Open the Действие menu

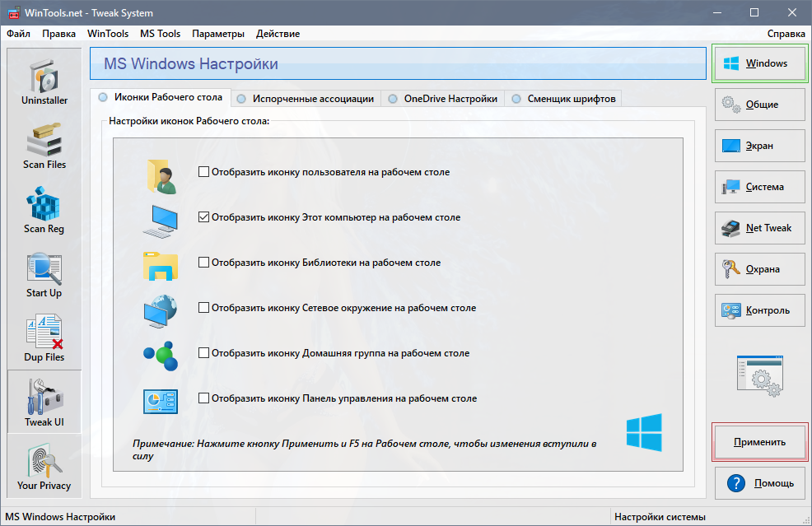(278, 34)
